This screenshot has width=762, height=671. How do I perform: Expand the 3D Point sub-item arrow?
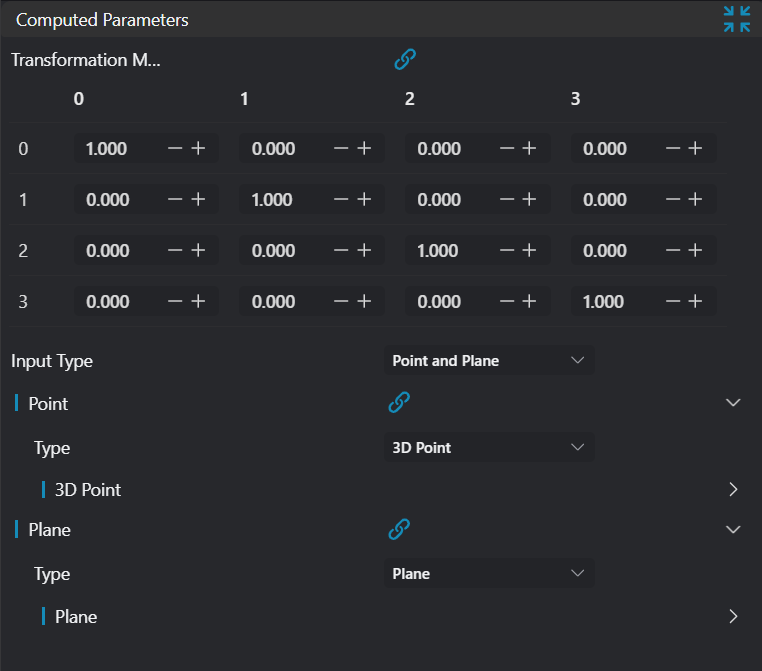coord(733,490)
